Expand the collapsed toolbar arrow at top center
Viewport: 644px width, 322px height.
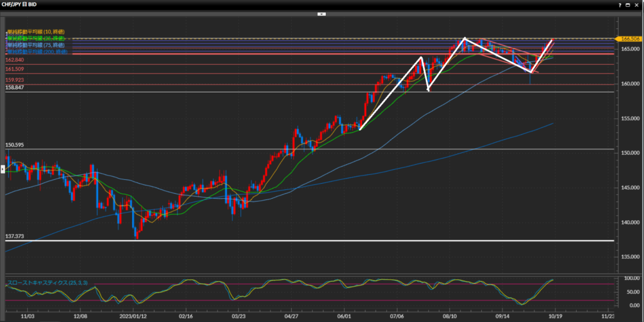(321, 13)
